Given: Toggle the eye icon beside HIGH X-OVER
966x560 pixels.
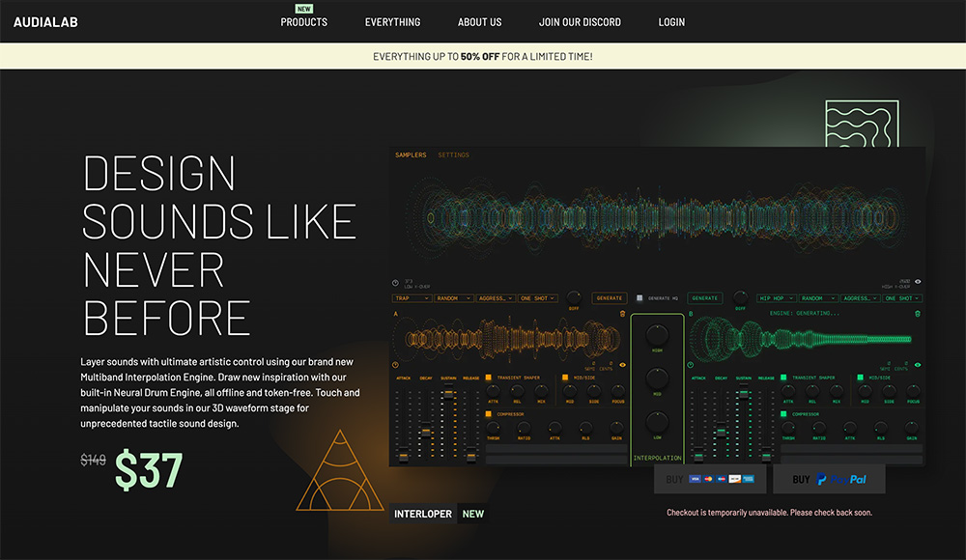Looking at the screenshot, I should coord(918,282).
